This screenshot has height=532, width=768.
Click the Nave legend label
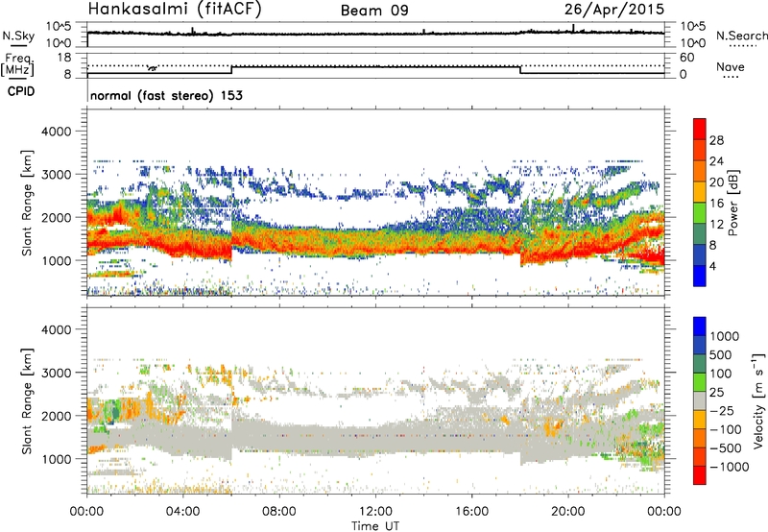(x=731, y=66)
